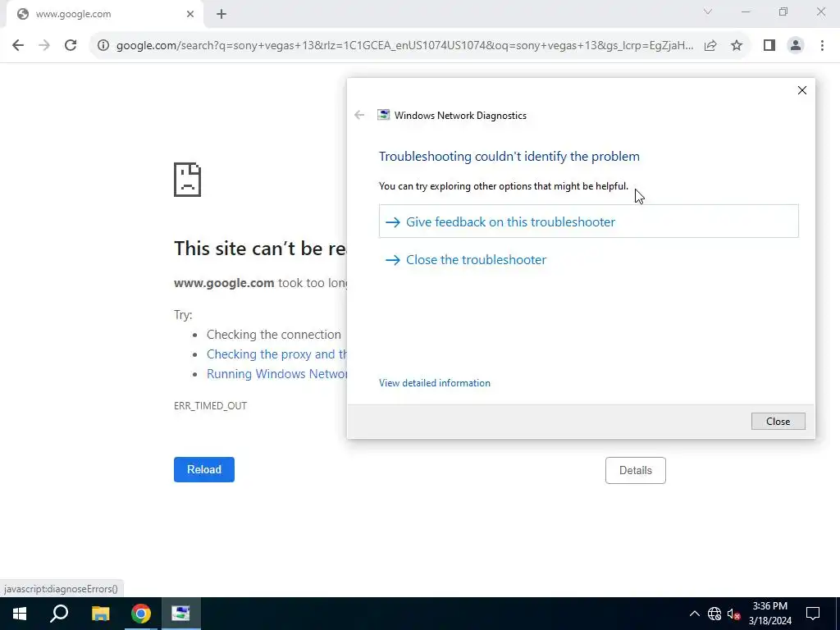Open a new tab with plus button
The image size is (840, 630).
[x=221, y=15]
